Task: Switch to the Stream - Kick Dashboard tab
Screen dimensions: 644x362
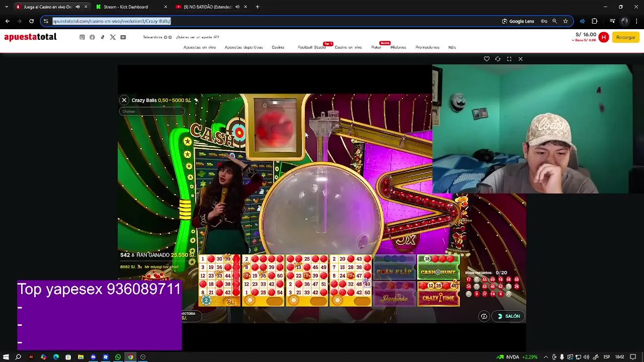Action: coord(126,7)
